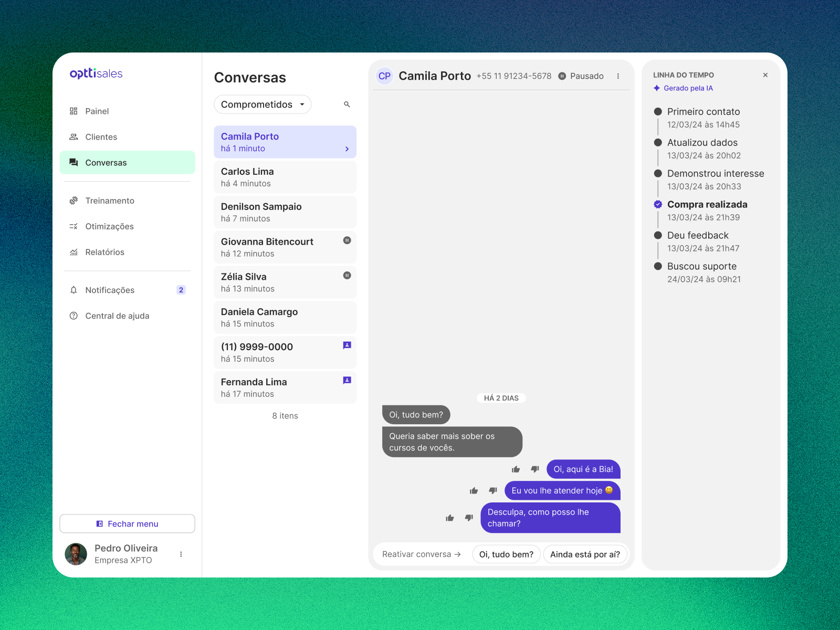Click the Notificações bell icon
Screen dimensions: 840x630
(x=73, y=290)
